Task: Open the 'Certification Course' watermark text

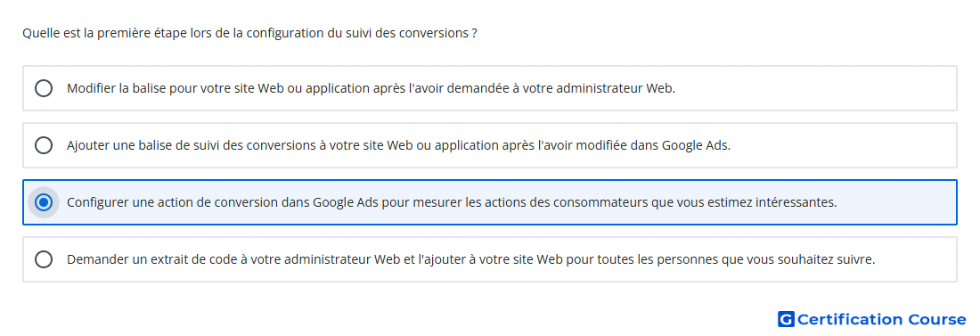Action: (881, 320)
